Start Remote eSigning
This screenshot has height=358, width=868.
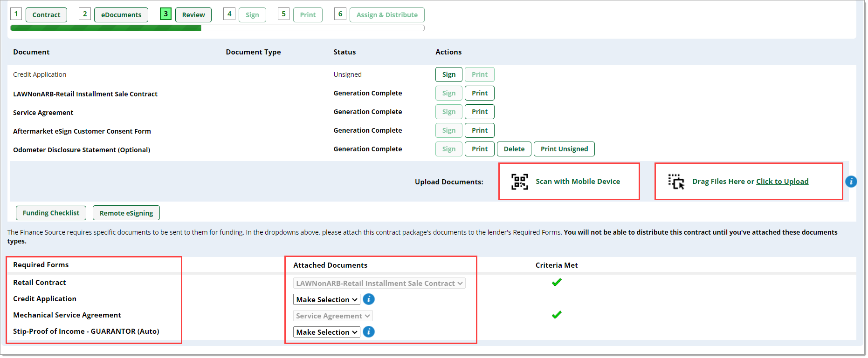126,213
